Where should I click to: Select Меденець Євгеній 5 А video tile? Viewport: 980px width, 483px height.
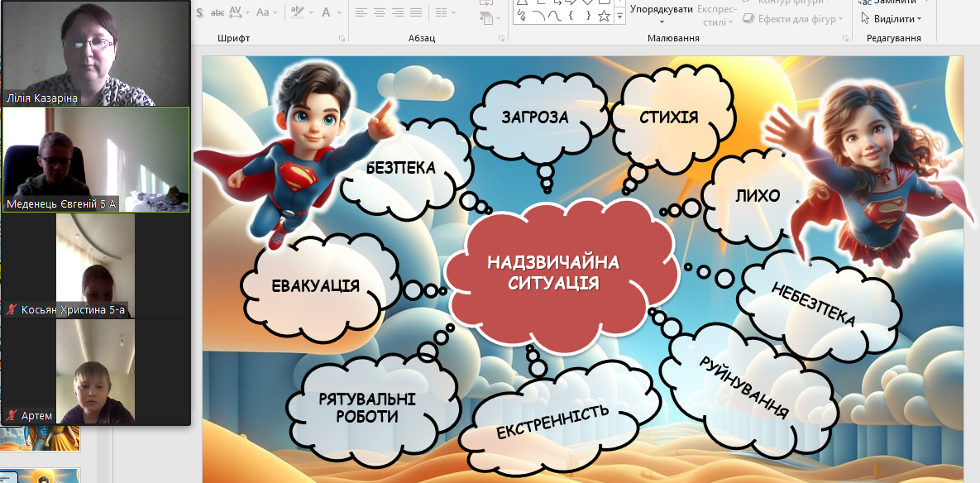[96, 160]
